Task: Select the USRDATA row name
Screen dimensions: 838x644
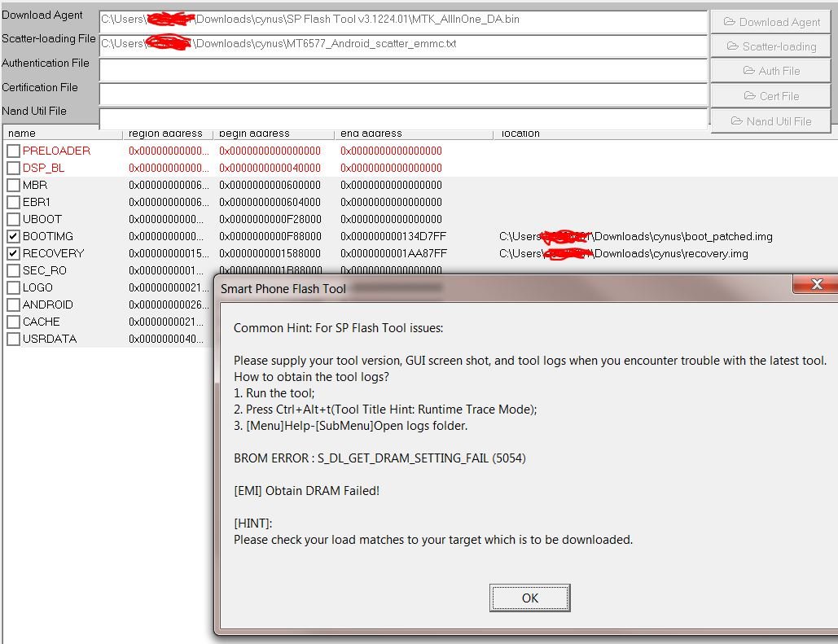Action: 50,340
